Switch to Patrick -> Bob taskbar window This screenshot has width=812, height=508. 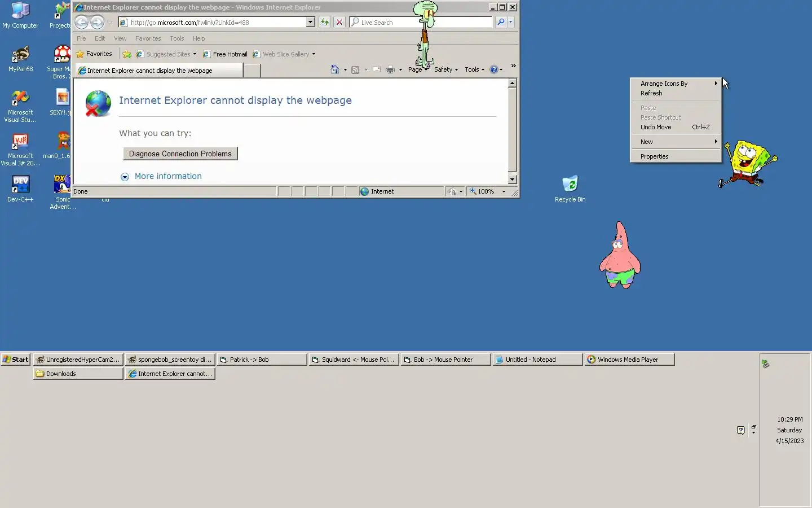pos(262,360)
